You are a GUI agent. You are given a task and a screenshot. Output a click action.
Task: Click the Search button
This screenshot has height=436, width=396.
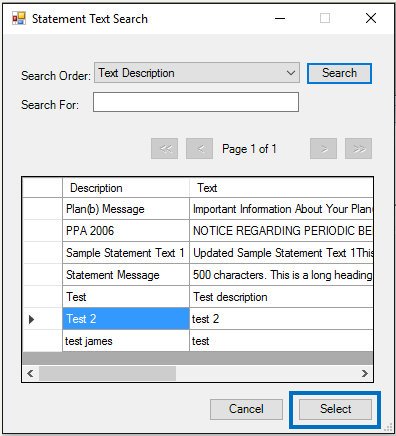[339, 73]
